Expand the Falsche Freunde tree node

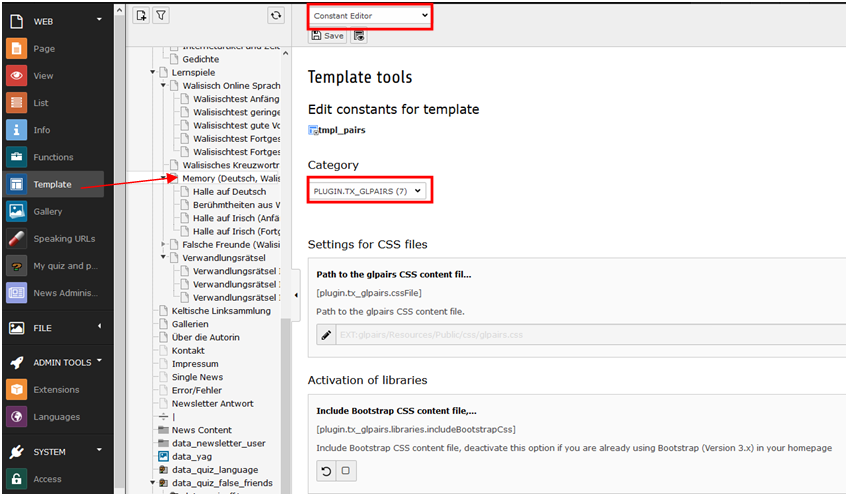(x=164, y=244)
